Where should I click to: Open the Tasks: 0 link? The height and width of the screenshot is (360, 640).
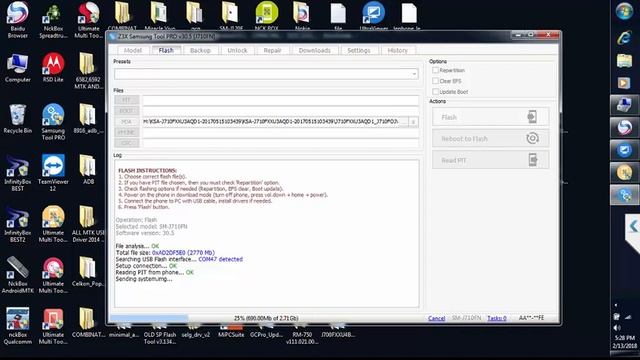tap(497, 318)
